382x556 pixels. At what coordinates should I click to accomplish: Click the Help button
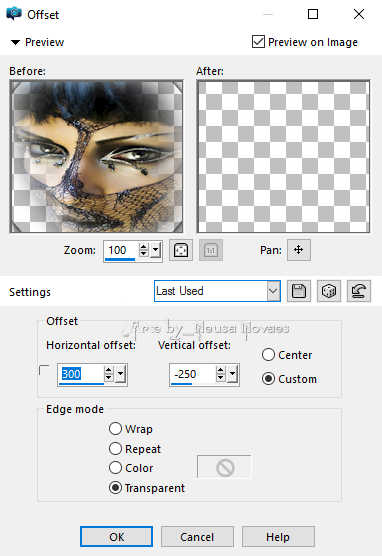tap(278, 536)
